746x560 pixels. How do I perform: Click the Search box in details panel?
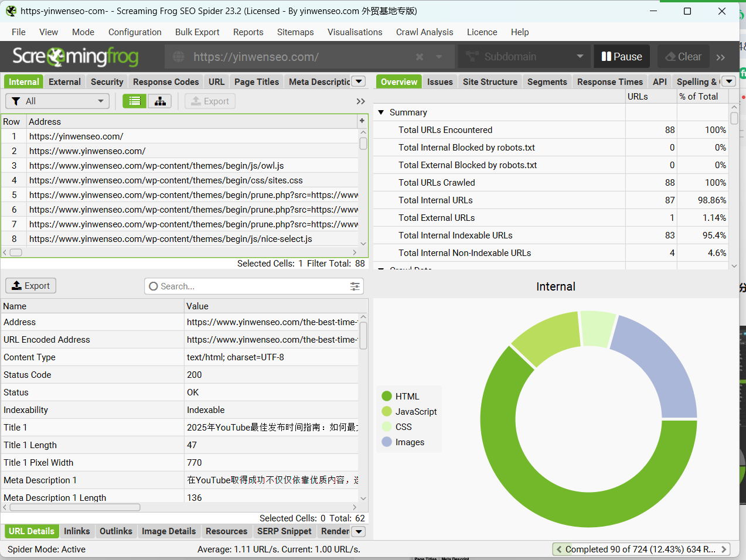point(254,286)
